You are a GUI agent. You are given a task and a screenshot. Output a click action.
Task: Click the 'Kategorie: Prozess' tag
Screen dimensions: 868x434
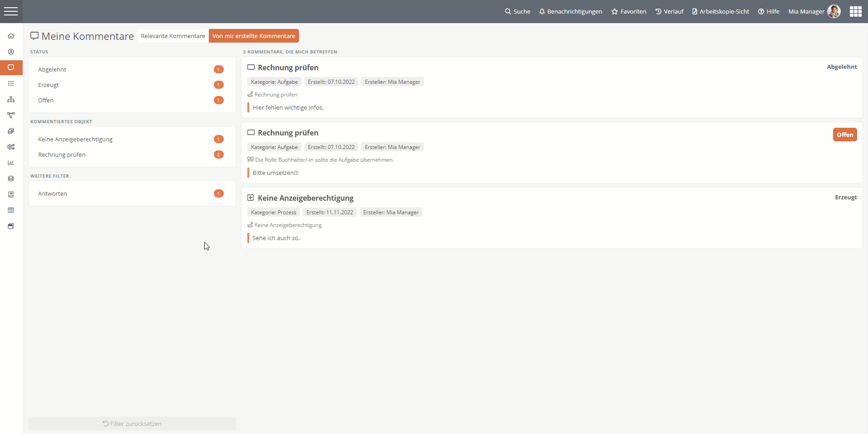tap(274, 212)
